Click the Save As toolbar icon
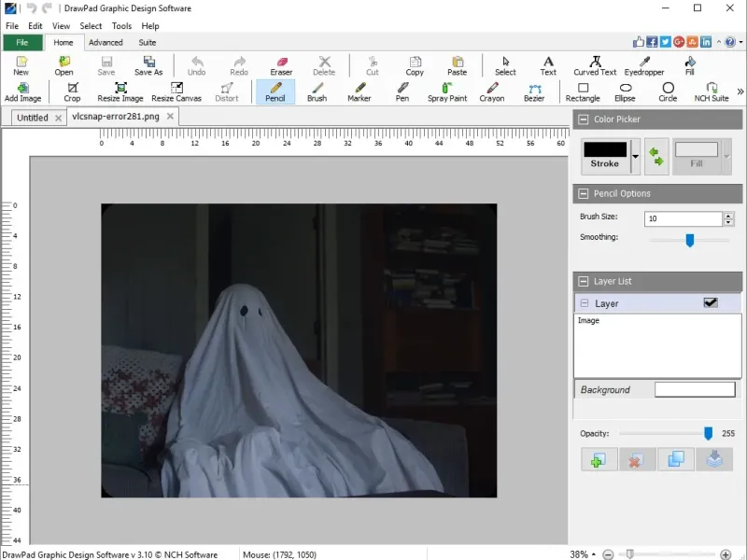747x560 pixels. coord(148,65)
